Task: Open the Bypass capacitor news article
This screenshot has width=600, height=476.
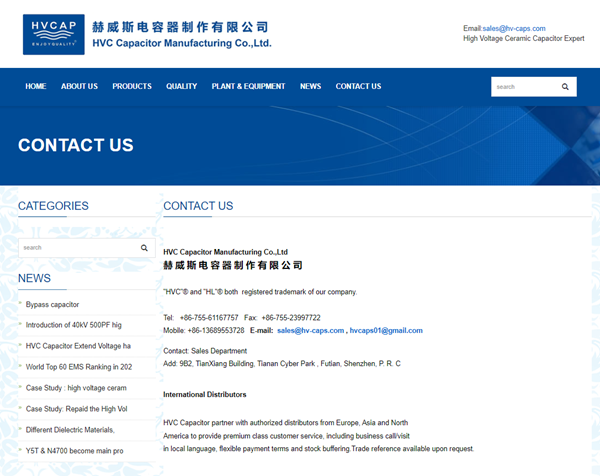Action: click(52, 305)
